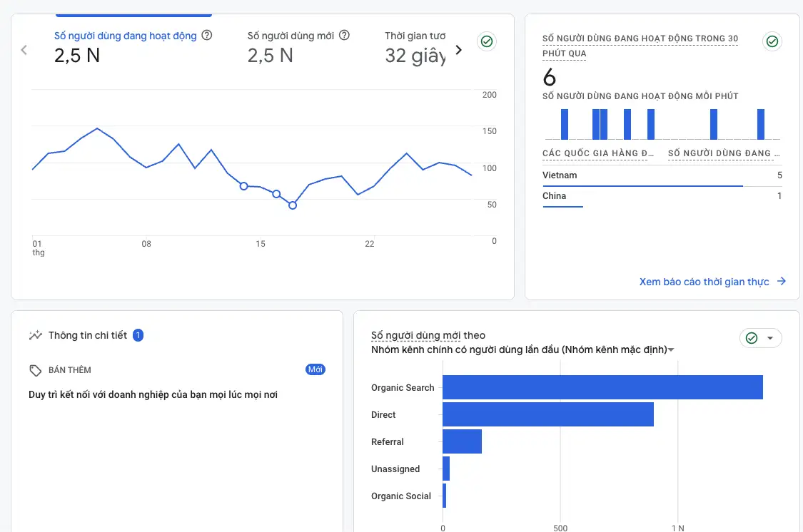Open Xem báo cáo thời gian thực link
This screenshot has width=803, height=532.
point(704,282)
